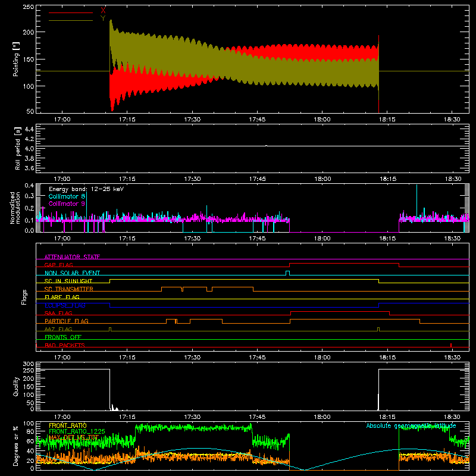
Task: Click the 40 tick on Degrees axis
Action: [x=30, y=451]
